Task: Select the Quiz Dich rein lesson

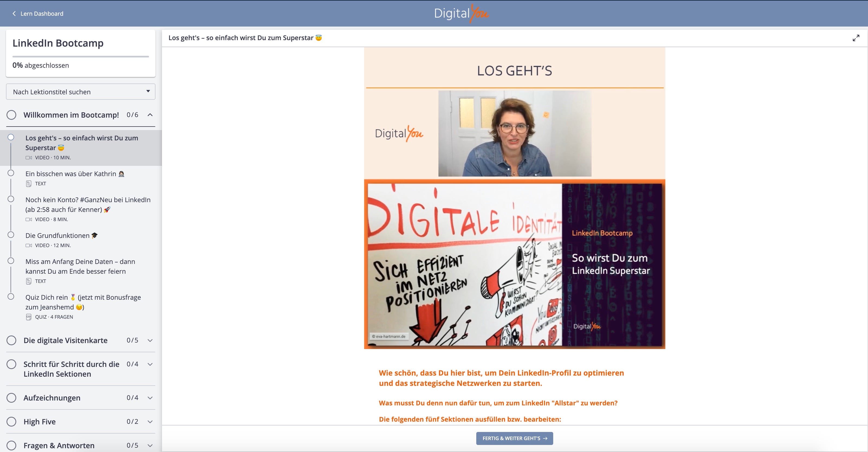Action: point(83,302)
